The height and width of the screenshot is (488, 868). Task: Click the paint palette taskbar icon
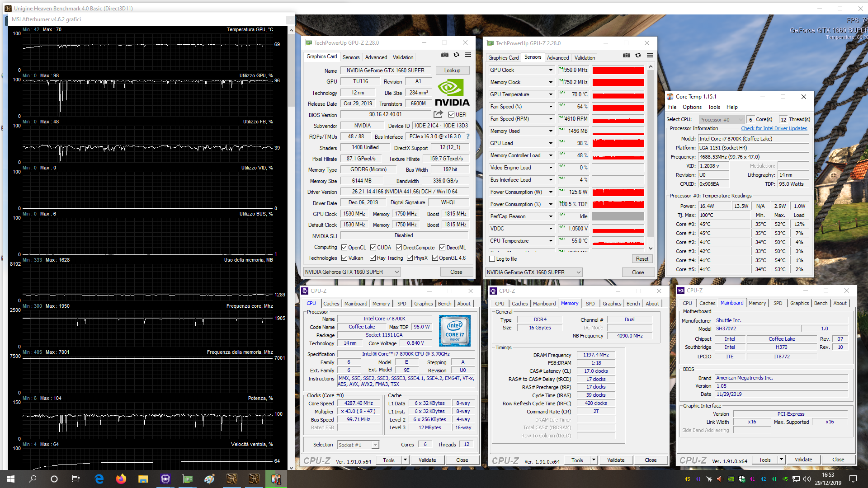209,479
